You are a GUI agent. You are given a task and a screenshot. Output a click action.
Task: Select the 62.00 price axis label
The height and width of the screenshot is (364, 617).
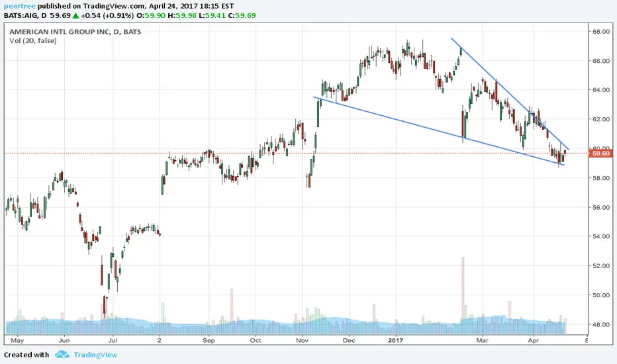click(x=601, y=119)
